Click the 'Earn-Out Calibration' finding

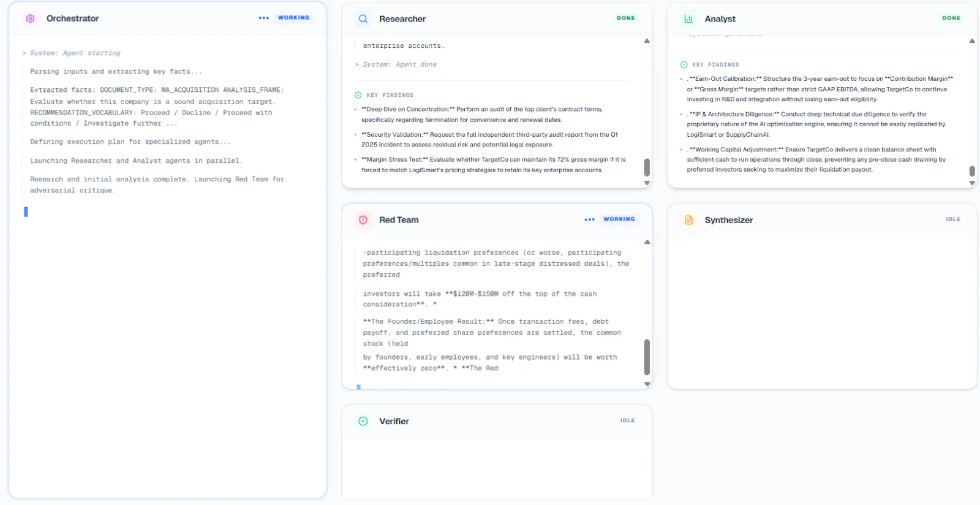pos(820,89)
